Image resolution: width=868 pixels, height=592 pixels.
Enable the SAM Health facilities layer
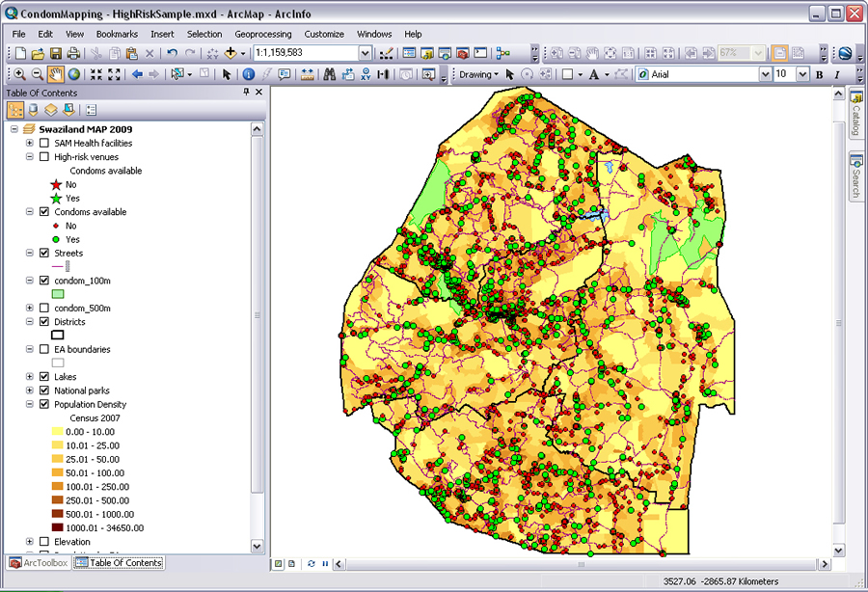43,143
